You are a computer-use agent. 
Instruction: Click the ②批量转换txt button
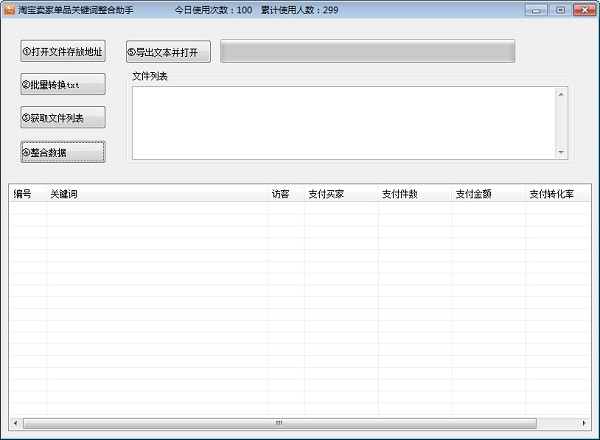pyautogui.click(x=63, y=84)
